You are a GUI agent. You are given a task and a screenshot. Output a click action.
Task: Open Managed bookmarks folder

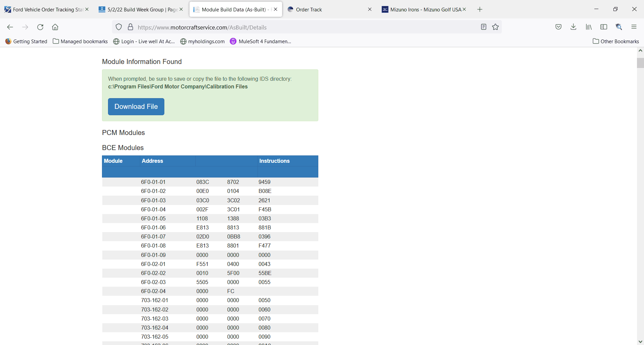[x=80, y=42]
